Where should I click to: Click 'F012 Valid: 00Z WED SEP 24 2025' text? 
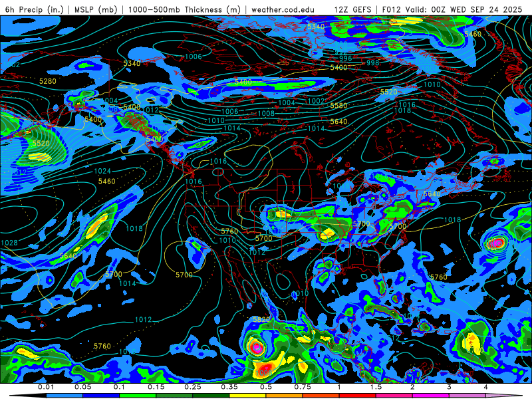452,9
